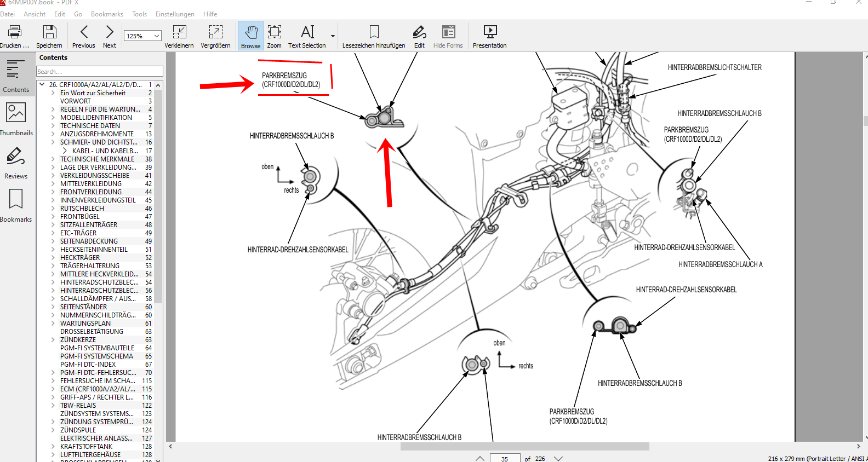Activate the Text Selection tool
This screenshot has height=462, width=868.
point(307,32)
